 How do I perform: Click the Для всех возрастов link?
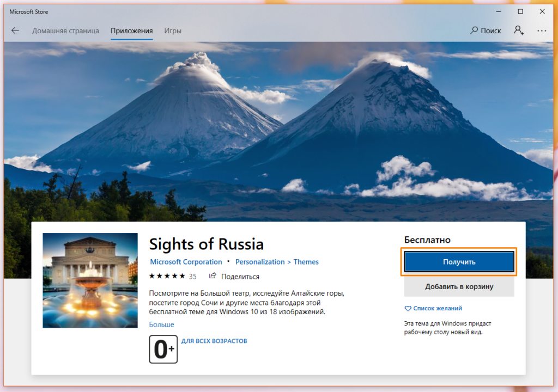pos(214,341)
